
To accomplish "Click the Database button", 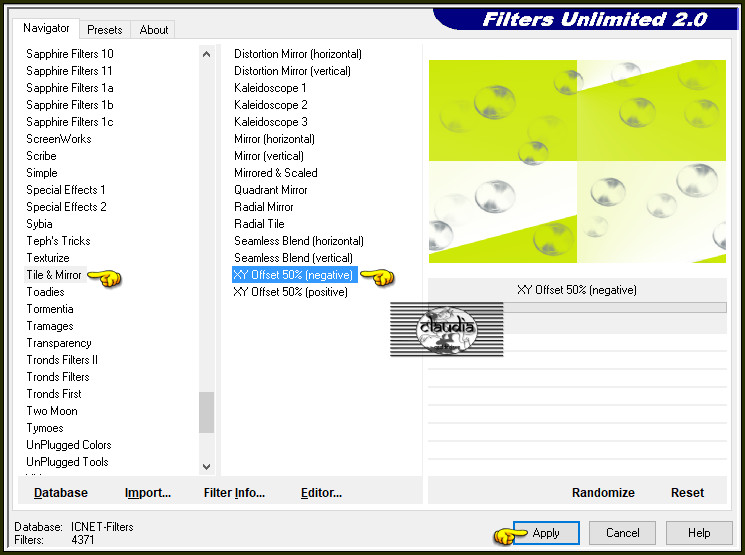I will [x=61, y=493].
